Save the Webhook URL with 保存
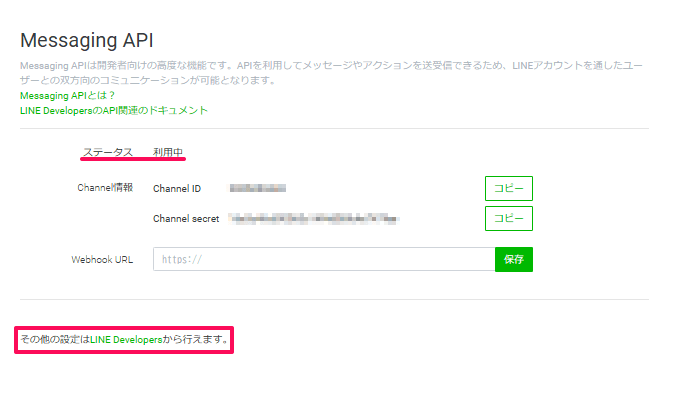The height and width of the screenshot is (420, 680). point(514,259)
